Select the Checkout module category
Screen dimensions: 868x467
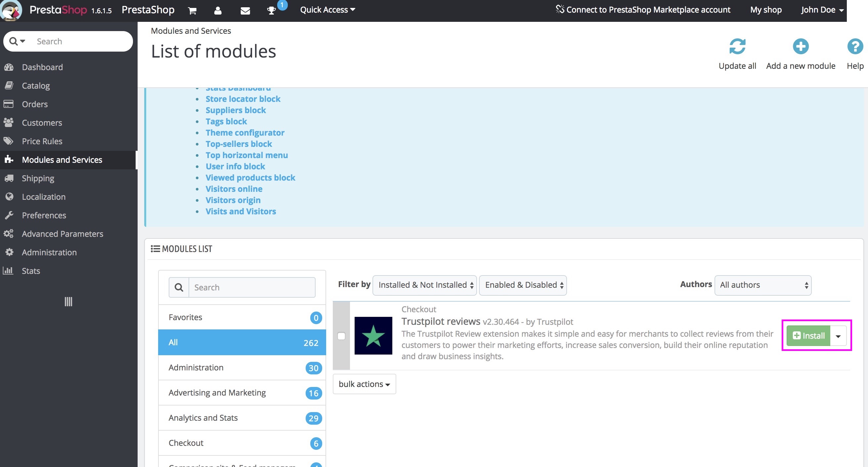pyautogui.click(x=242, y=443)
